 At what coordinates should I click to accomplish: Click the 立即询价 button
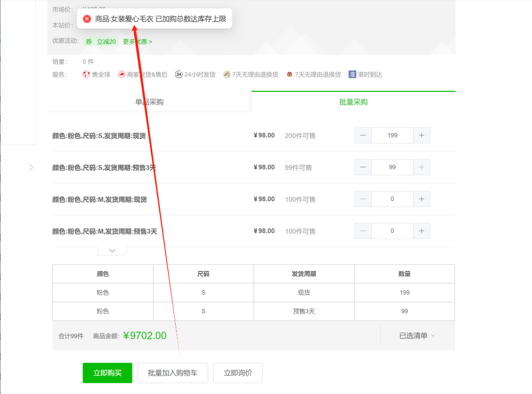[x=238, y=373]
